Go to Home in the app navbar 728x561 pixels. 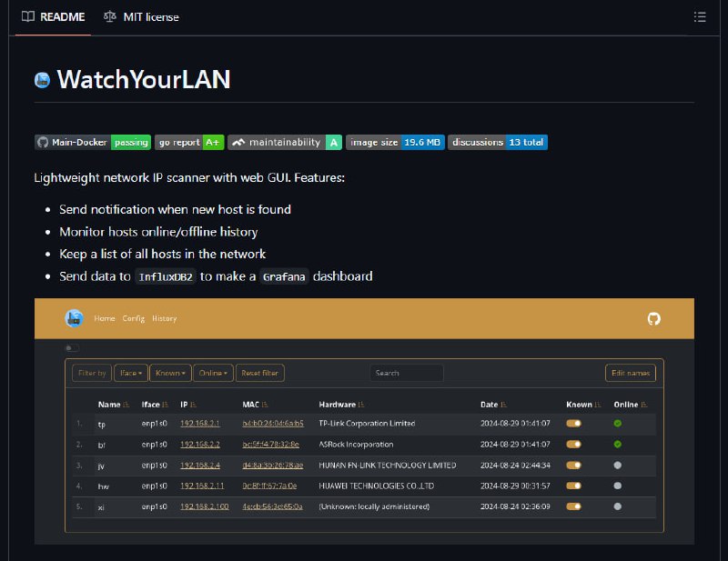tap(105, 318)
